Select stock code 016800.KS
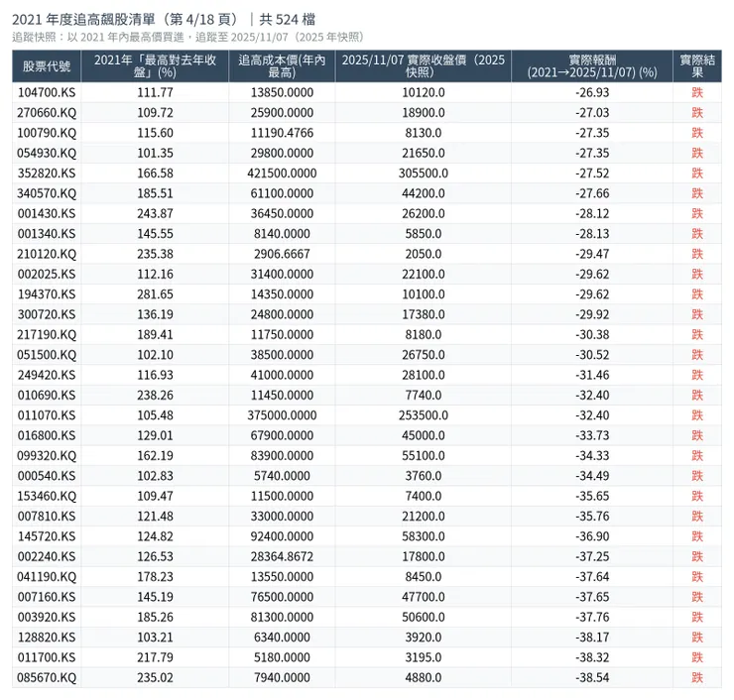 47,435
